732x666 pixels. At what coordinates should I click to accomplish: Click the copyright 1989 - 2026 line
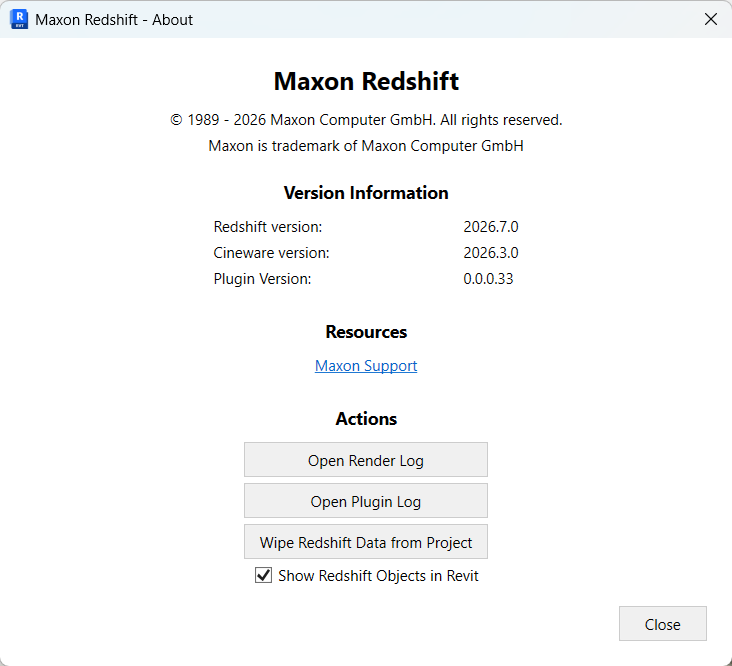366,120
